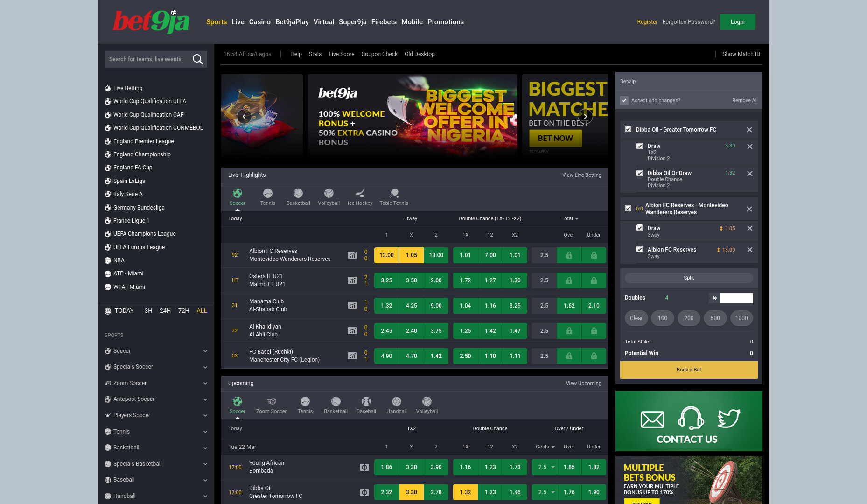Image resolution: width=867 pixels, height=504 pixels.
Task: Open Coupon Check in top bar
Action: click(x=379, y=54)
